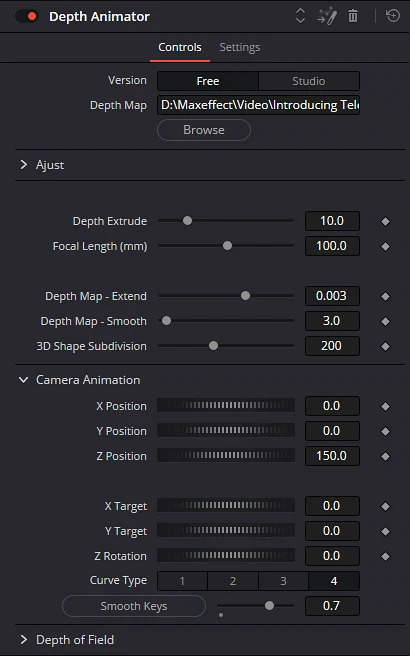The height and width of the screenshot is (656, 410).
Task: Select the Free version option
Action: click(208, 81)
